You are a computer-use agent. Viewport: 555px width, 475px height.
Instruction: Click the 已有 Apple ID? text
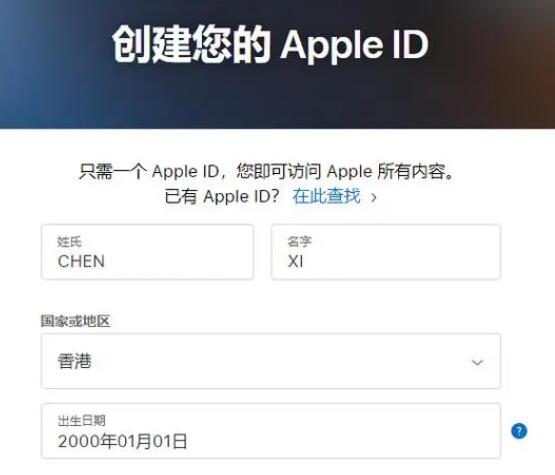click(x=222, y=196)
